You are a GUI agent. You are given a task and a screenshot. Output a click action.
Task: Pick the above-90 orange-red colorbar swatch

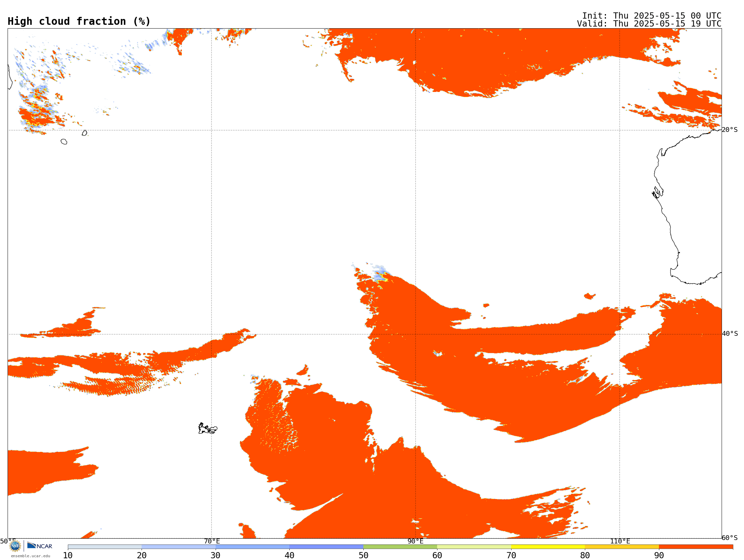(696, 547)
